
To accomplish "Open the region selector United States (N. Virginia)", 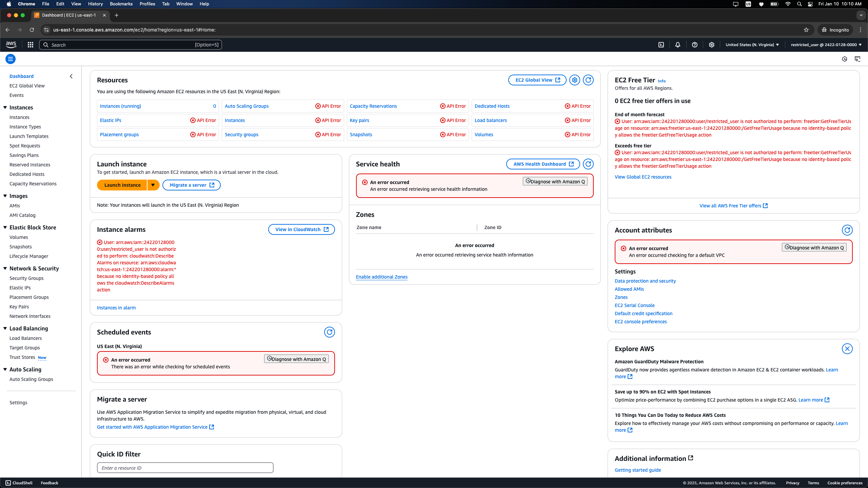I will tap(752, 45).
